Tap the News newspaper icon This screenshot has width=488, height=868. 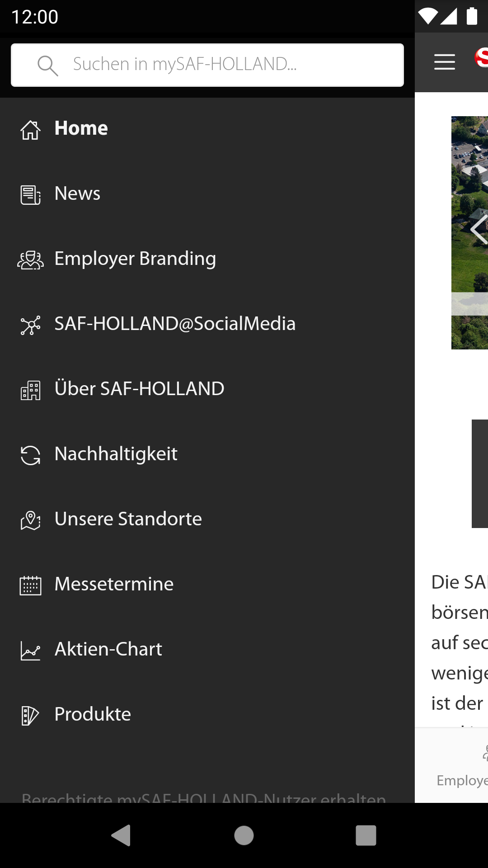pyautogui.click(x=30, y=195)
